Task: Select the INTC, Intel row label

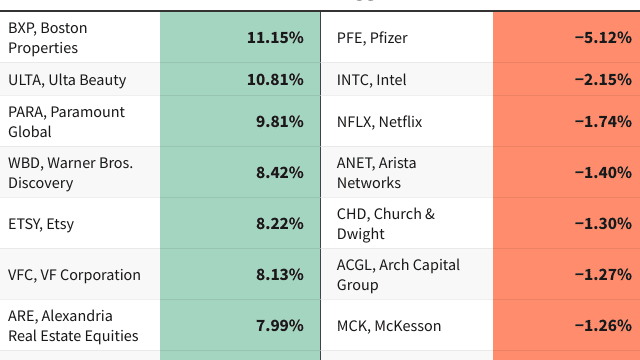Action: click(x=371, y=80)
